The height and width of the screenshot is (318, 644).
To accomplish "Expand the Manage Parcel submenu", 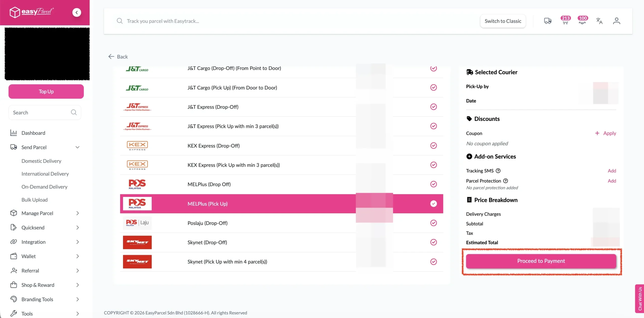I will (77, 213).
